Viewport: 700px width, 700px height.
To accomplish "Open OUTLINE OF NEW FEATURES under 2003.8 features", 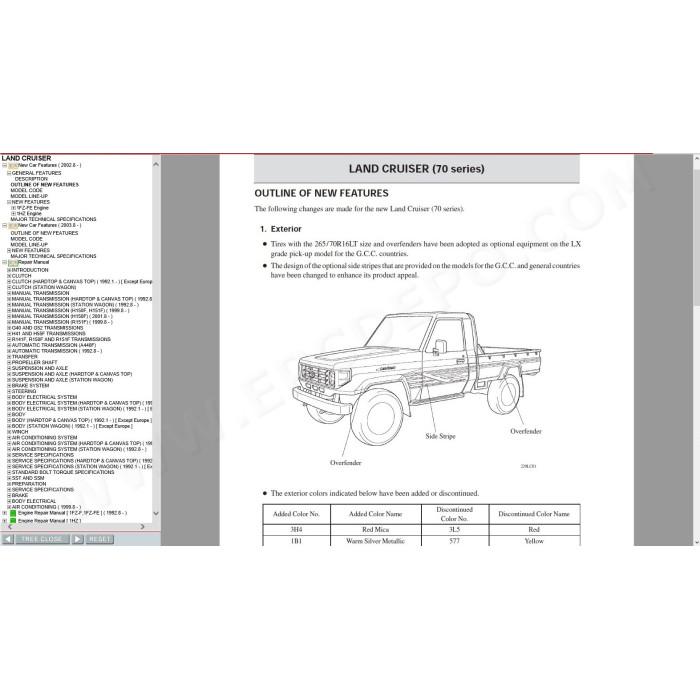I will pos(44,233).
